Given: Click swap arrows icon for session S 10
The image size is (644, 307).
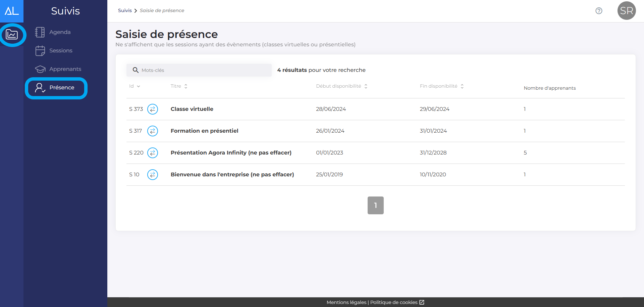Looking at the screenshot, I should coord(153,174).
